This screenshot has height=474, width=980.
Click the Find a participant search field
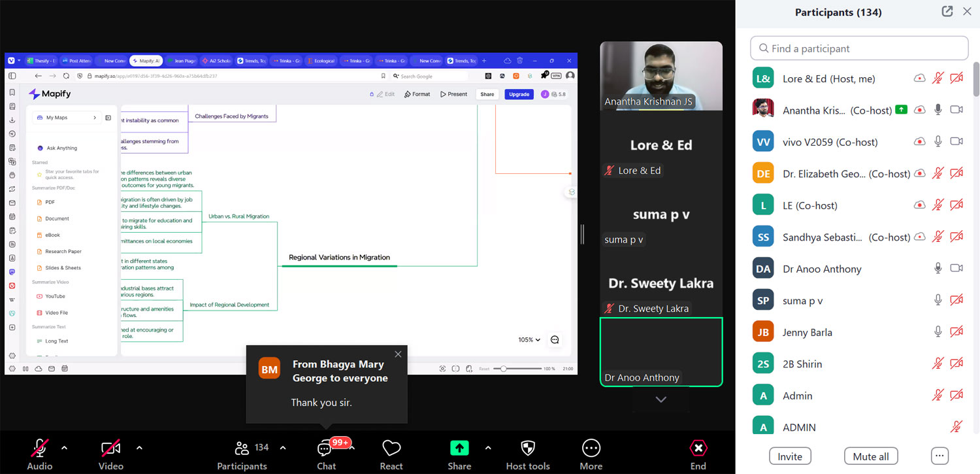click(859, 48)
